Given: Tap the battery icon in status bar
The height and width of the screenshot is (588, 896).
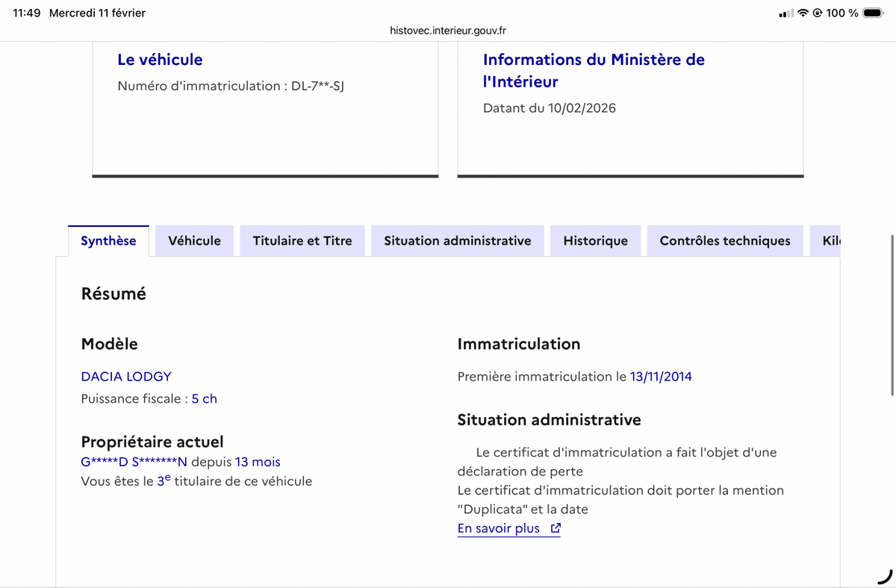Looking at the screenshot, I should coord(873,13).
